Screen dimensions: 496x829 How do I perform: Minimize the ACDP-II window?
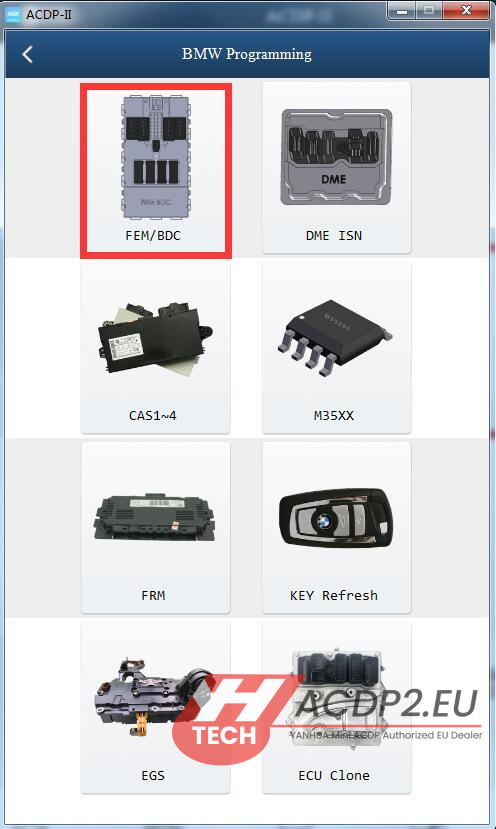click(402, 11)
